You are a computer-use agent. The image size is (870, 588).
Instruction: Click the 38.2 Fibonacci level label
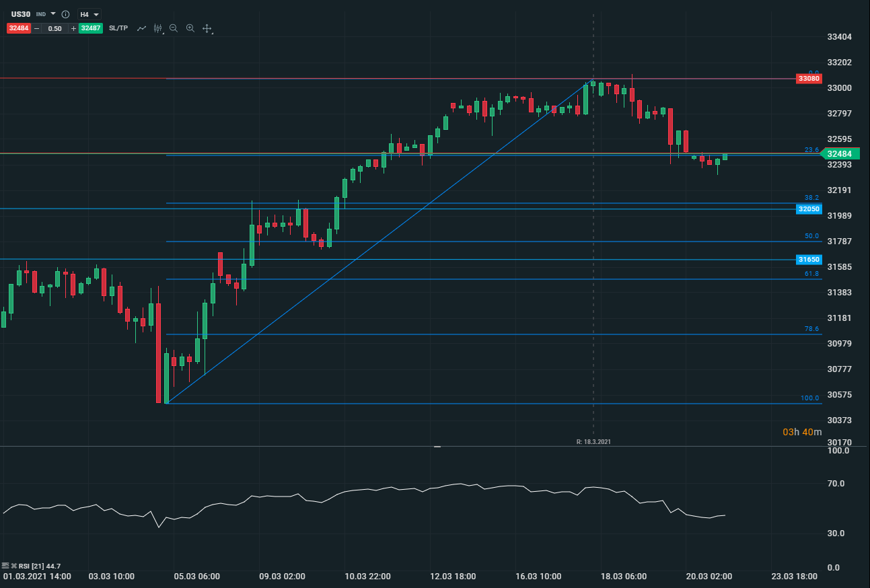(x=811, y=198)
